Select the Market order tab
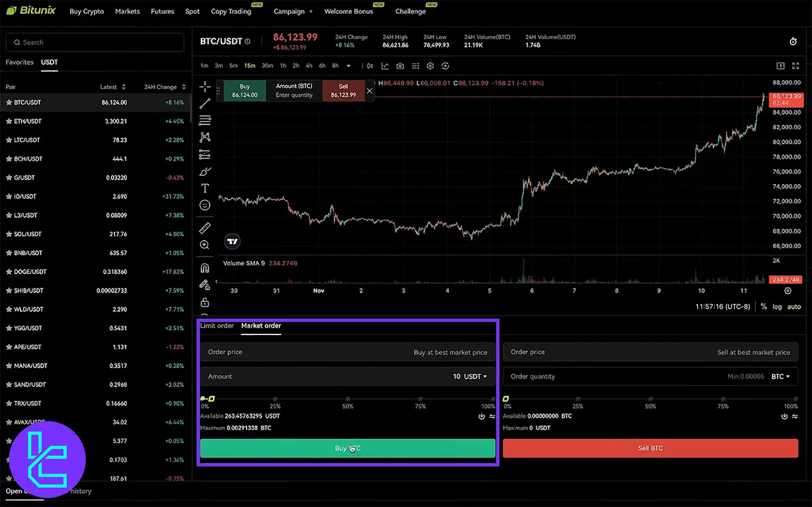The image size is (812, 507). 261,326
